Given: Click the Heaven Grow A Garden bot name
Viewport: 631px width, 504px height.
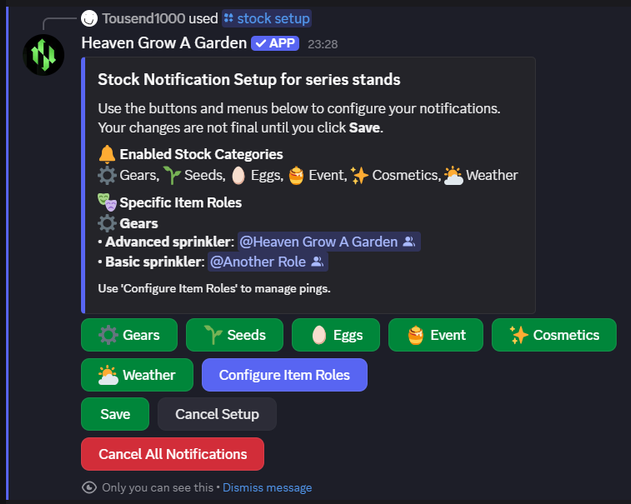Looking at the screenshot, I should pyautogui.click(x=164, y=43).
